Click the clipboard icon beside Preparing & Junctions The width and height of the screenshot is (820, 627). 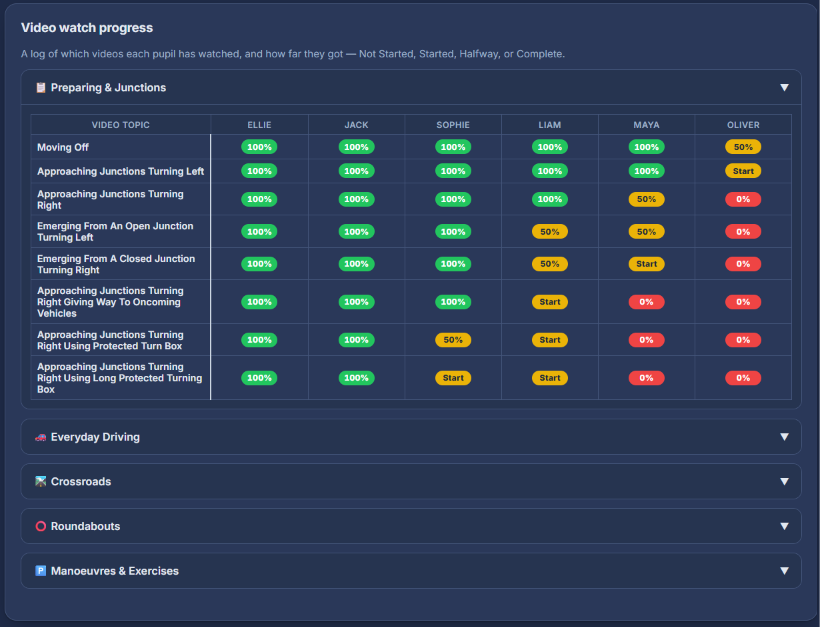click(x=40, y=87)
